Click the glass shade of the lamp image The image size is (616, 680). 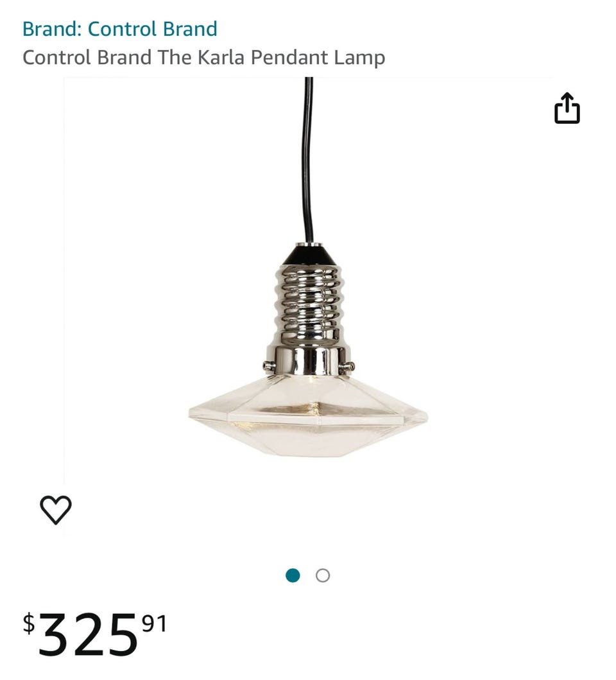(308, 415)
